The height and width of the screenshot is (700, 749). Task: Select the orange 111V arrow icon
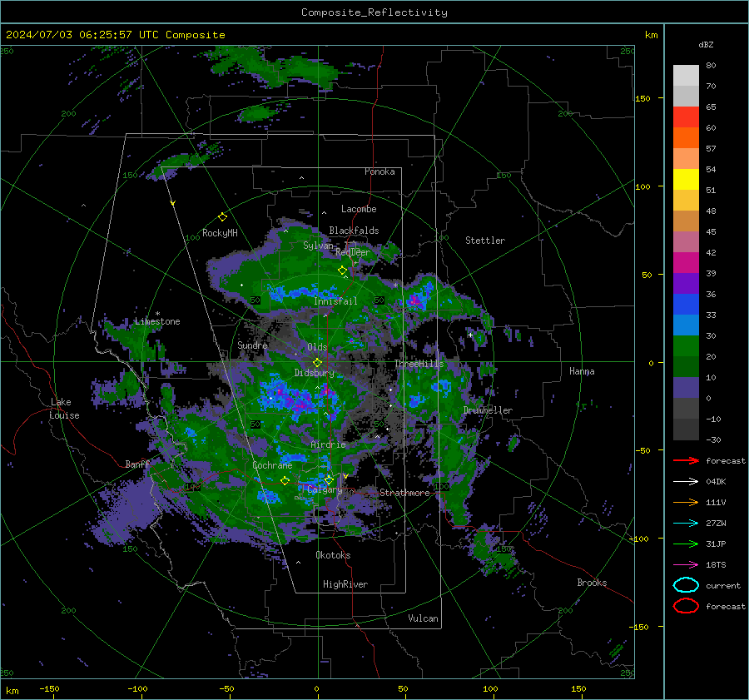(686, 502)
